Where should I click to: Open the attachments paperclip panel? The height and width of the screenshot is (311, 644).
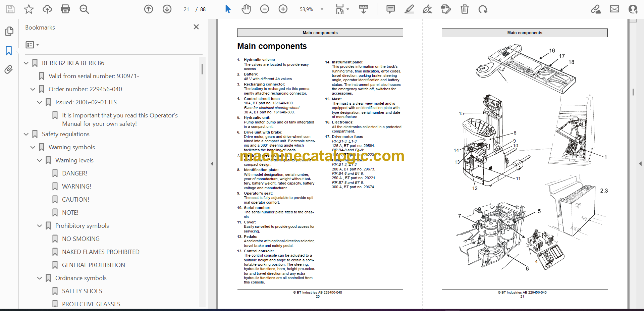click(x=9, y=69)
